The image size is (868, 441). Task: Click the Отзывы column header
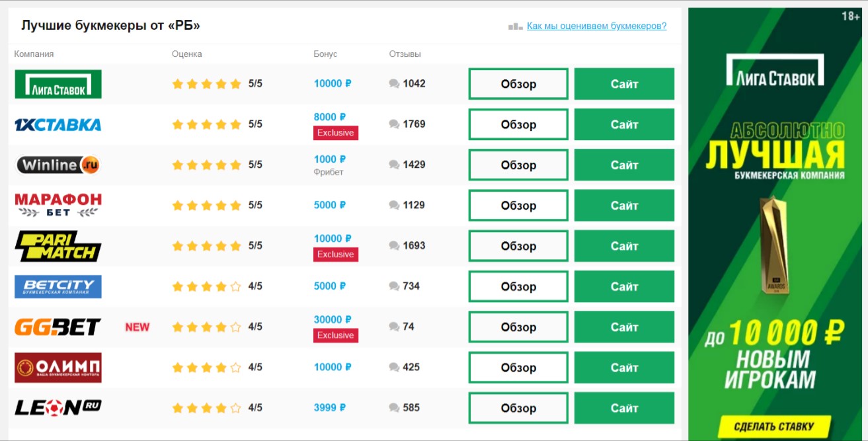tap(405, 54)
